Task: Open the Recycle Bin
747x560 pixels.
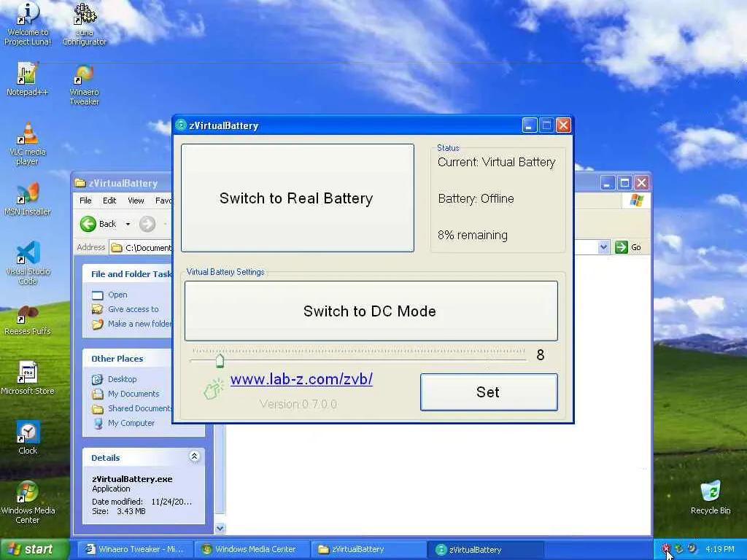Action: [x=711, y=497]
